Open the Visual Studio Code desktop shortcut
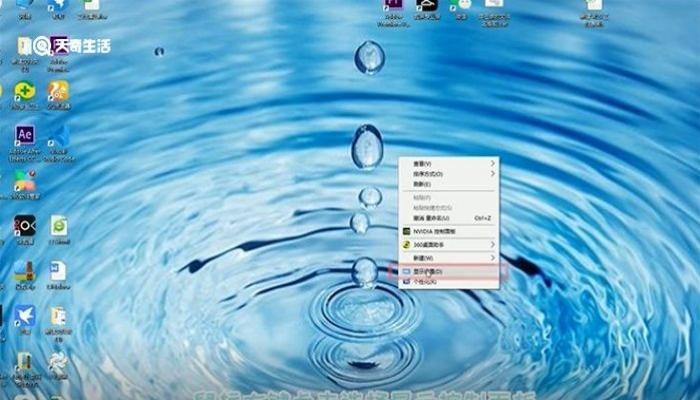 pos(59,136)
